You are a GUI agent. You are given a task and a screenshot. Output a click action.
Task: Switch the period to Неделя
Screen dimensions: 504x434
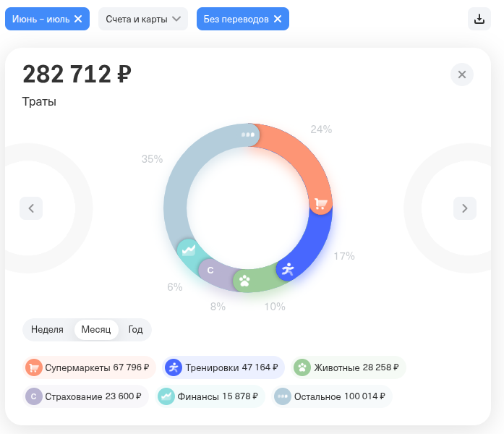pos(47,330)
